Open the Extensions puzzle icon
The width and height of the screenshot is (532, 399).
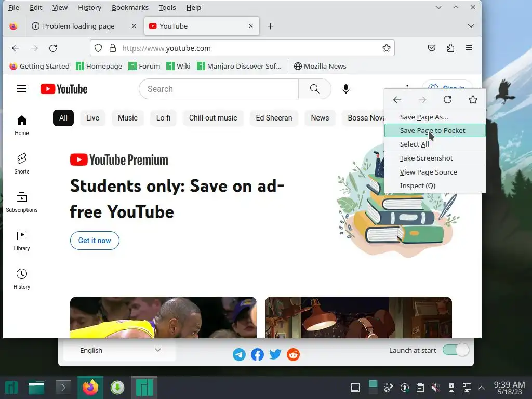tap(450, 48)
